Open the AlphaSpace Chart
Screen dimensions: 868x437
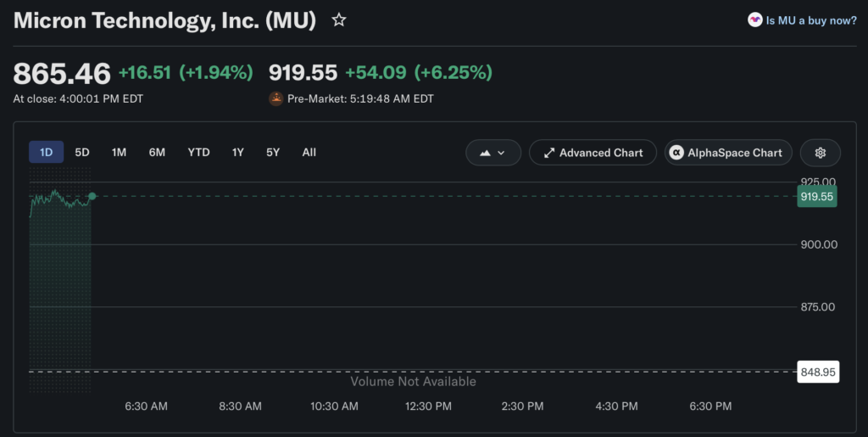coord(728,153)
